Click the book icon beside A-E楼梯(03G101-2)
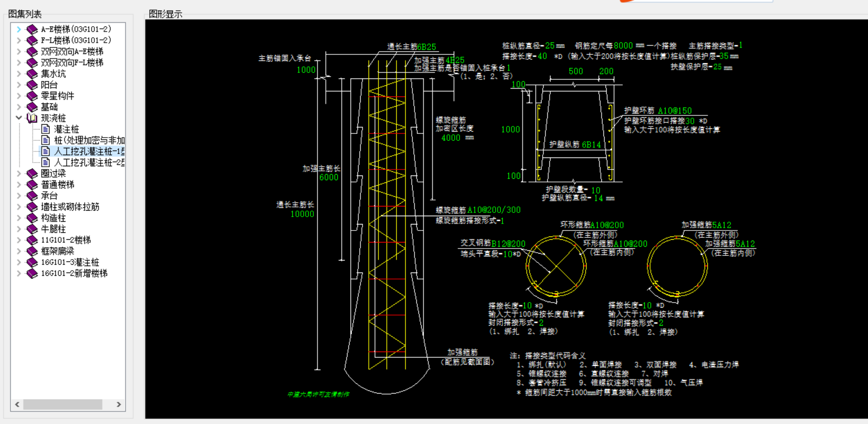 coord(32,29)
